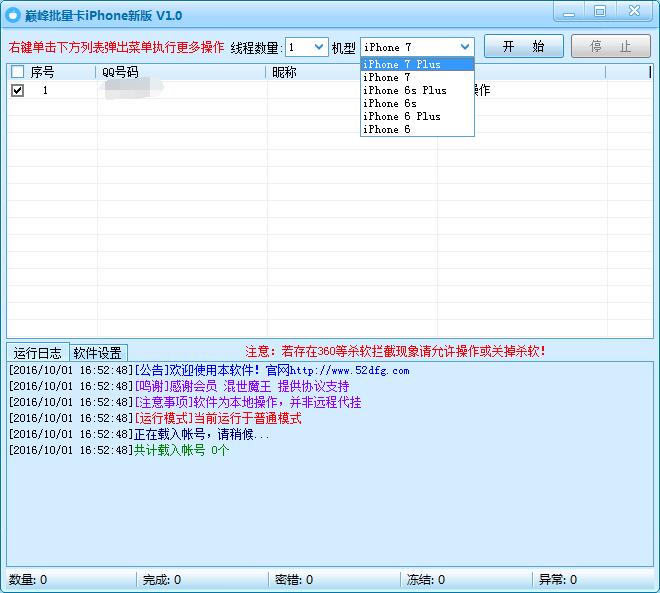Click the app logo icon in title bar

(x=13, y=15)
